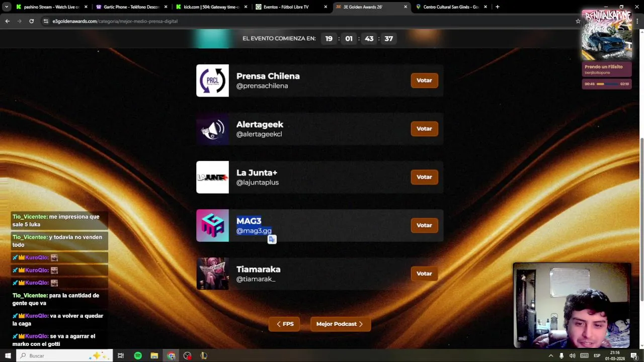
Task: Click the microphone tray icon
Action: click(561, 355)
